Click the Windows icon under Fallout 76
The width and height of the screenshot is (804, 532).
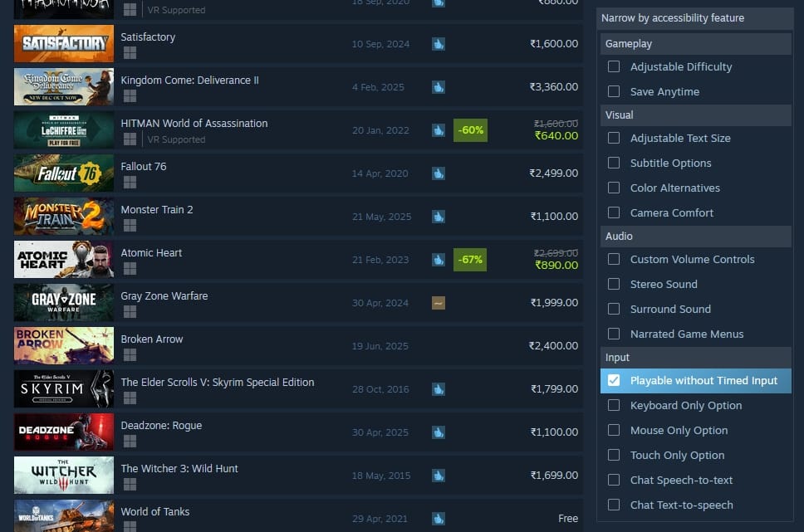coord(130,182)
